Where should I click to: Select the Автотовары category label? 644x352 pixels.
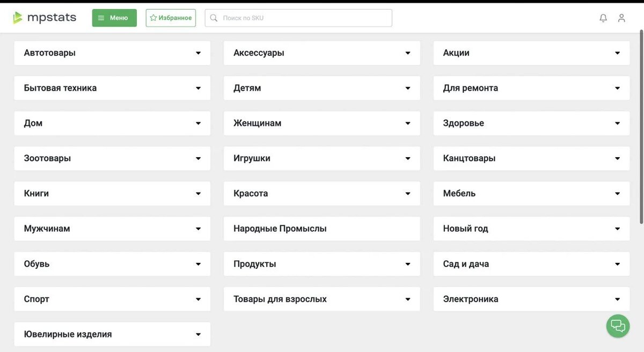pyautogui.click(x=50, y=53)
